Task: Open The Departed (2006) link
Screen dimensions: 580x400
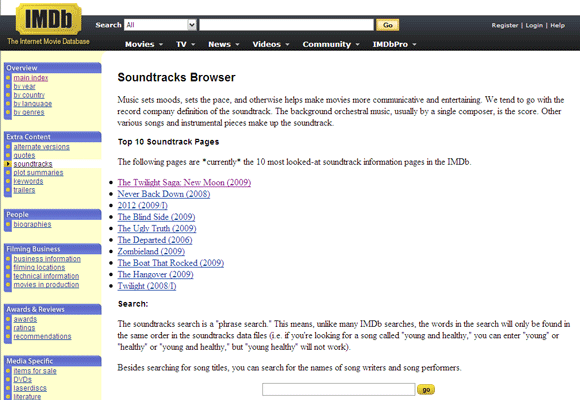Action: pos(155,240)
